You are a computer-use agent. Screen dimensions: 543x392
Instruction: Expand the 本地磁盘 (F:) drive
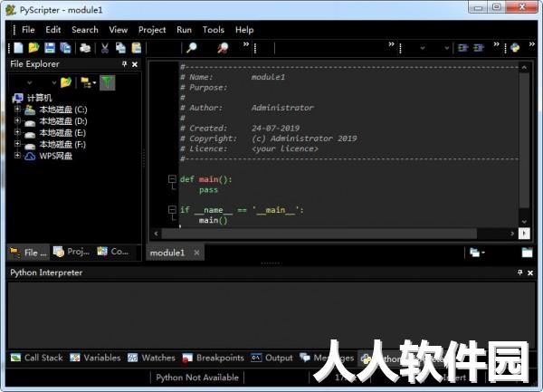pos(17,144)
